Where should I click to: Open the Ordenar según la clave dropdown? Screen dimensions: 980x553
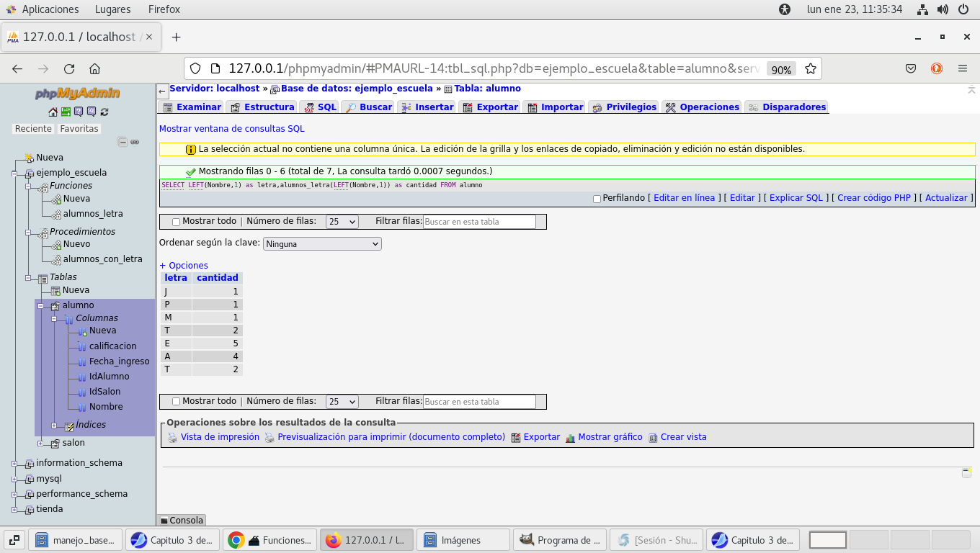point(322,244)
